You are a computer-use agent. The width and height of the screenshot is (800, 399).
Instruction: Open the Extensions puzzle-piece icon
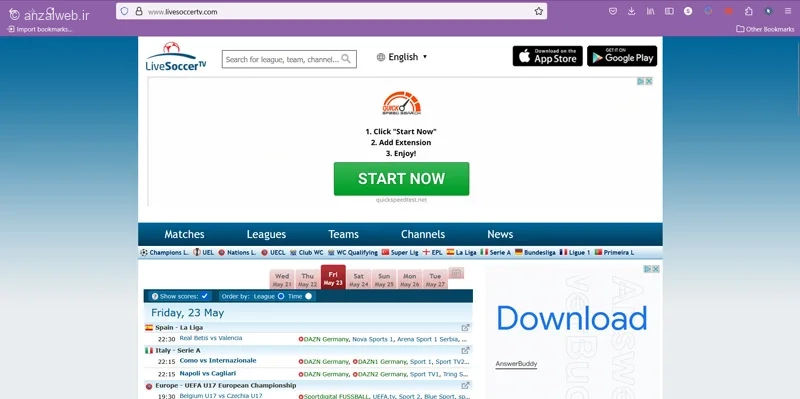(748, 11)
